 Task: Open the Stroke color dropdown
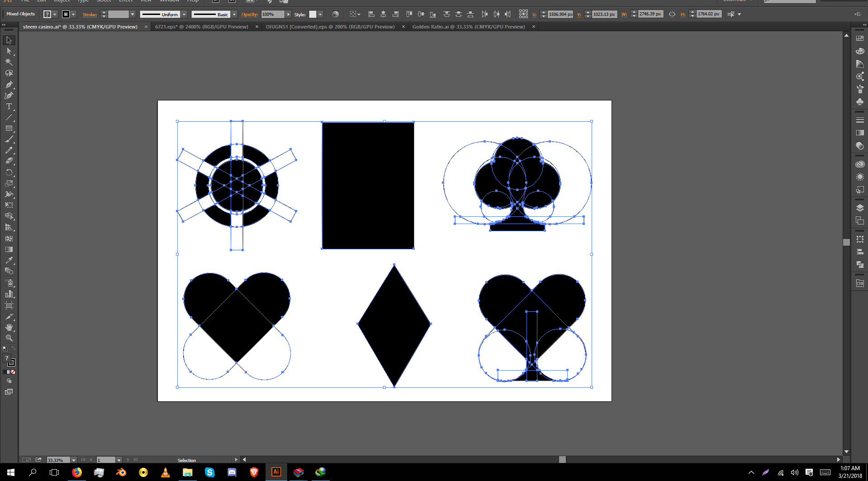(x=73, y=14)
